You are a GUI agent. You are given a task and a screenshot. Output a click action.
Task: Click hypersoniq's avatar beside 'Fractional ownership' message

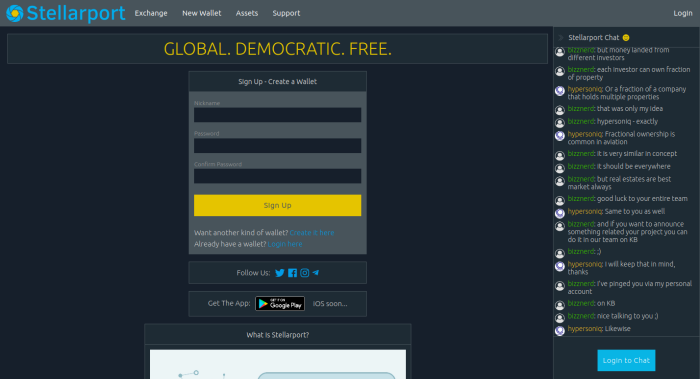560,136
